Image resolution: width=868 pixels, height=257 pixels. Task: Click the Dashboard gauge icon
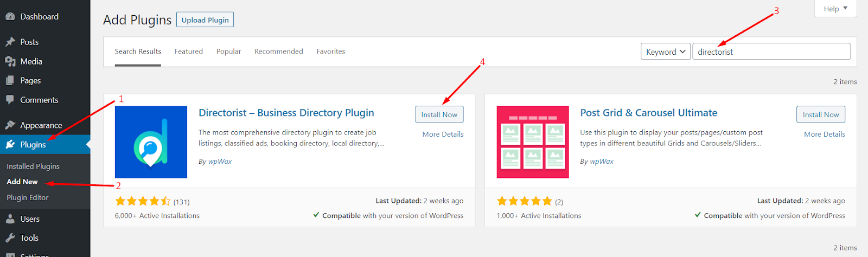(x=10, y=17)
